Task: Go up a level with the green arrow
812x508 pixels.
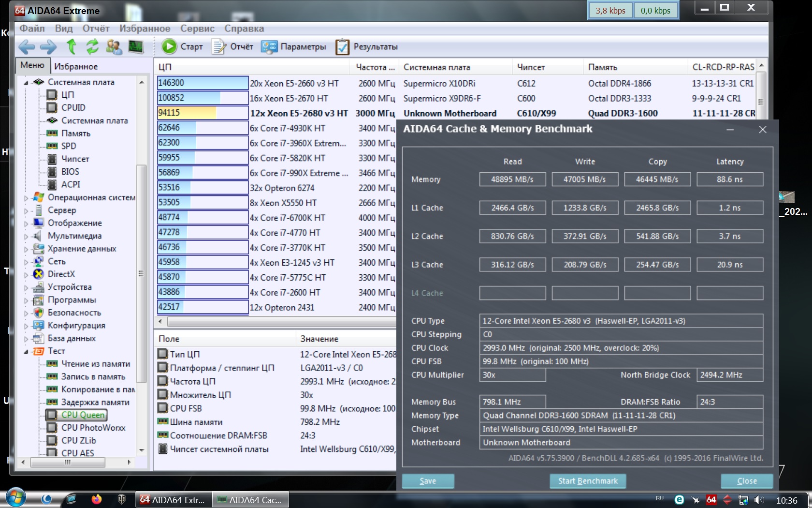Action: coord(72,46)
